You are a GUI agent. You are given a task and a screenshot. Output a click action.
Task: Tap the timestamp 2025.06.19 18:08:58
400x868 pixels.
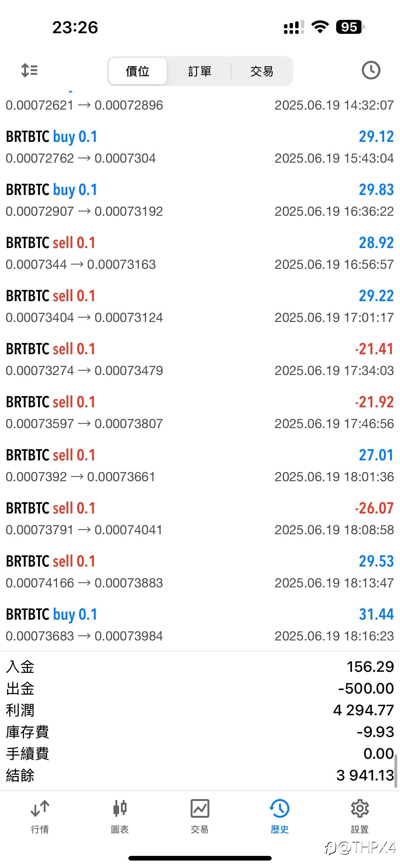tap(334, 530)
